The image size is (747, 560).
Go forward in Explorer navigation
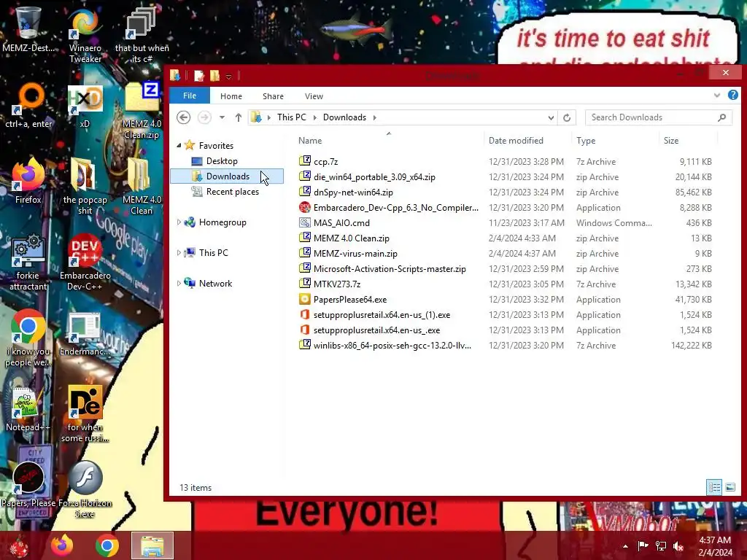click(x=204, y=117)
